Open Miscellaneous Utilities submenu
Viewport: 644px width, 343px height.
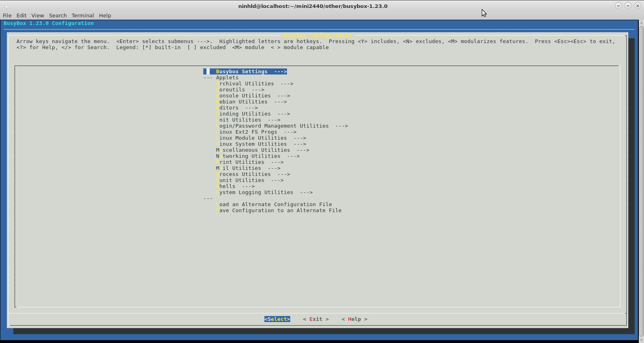point(263,150)
